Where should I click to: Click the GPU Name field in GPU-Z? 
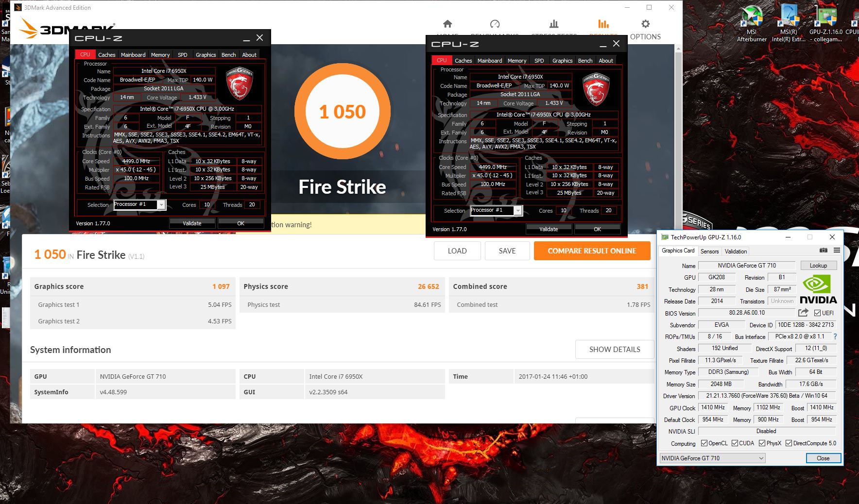point(747,266)
